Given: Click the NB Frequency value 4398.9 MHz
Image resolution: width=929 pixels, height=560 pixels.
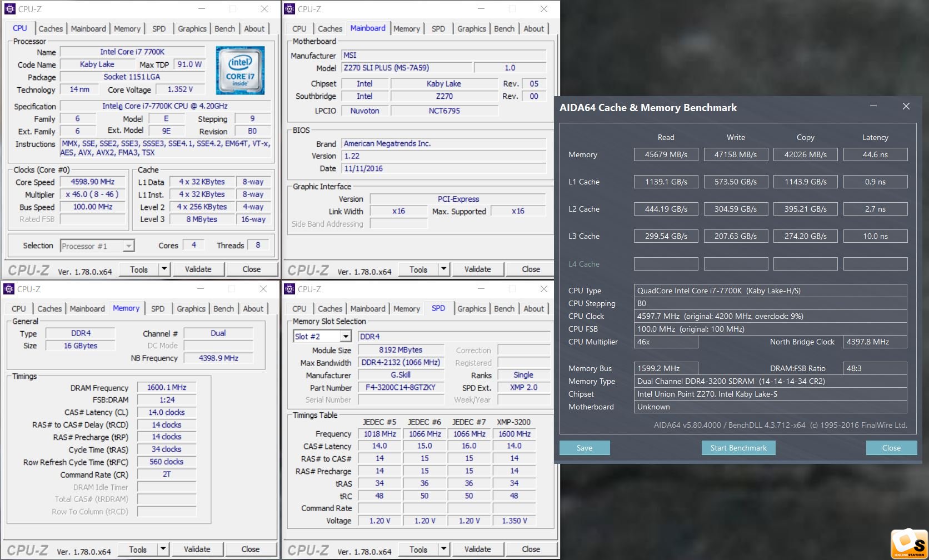Looking at the screenshot, I should pyautogui.click(x=218, y=358).
